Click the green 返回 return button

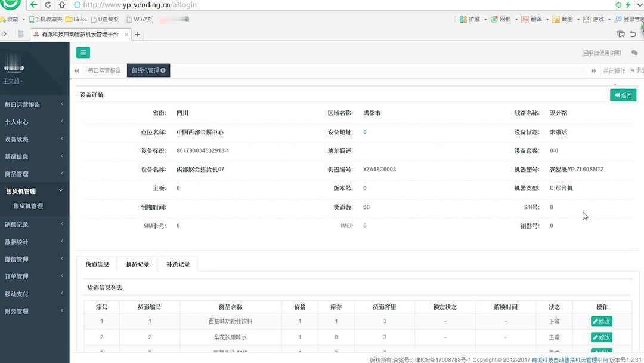[623, 95]
